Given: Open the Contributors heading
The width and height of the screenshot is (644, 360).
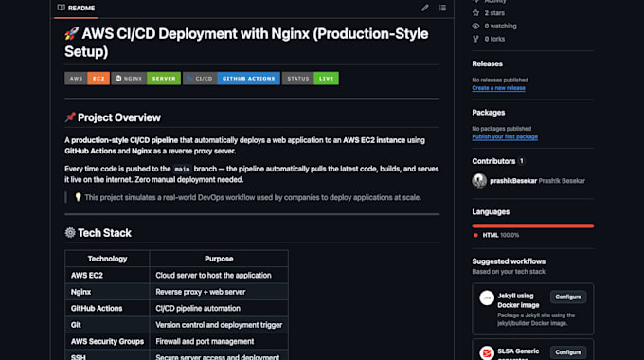Looking at the screenshot, I should coord(493,161).
